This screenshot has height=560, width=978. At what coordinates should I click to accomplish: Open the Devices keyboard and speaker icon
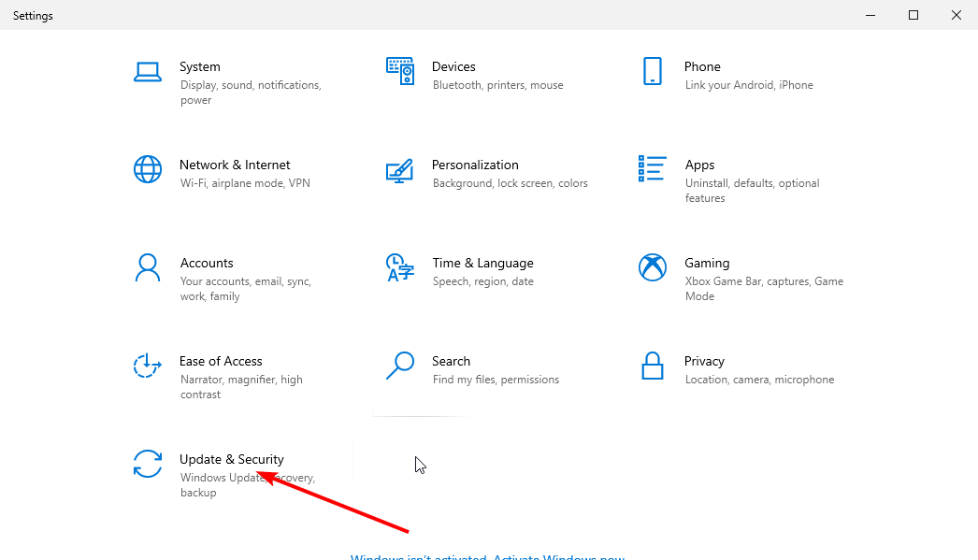coord(400,71)
